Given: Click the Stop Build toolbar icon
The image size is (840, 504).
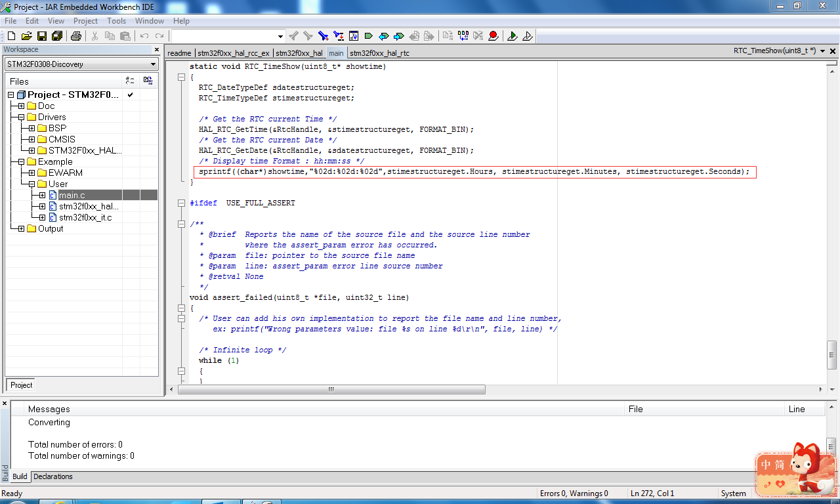Looking at the screenshot, I should 478,36.
